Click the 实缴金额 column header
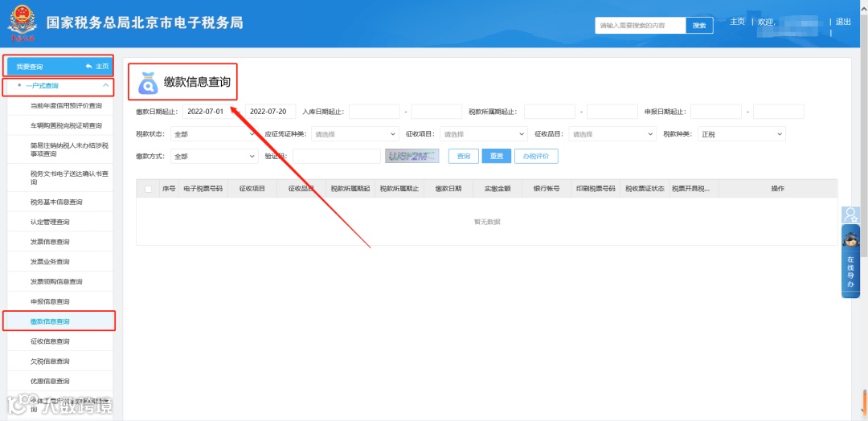The image size is (868, 421). [x=497, y=189]
